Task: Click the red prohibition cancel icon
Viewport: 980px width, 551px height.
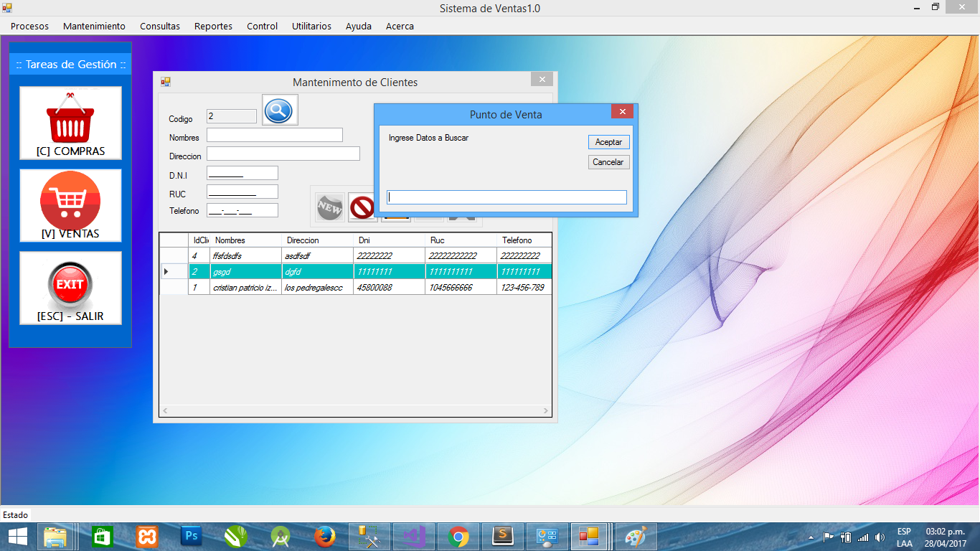Action: [362, 207]
